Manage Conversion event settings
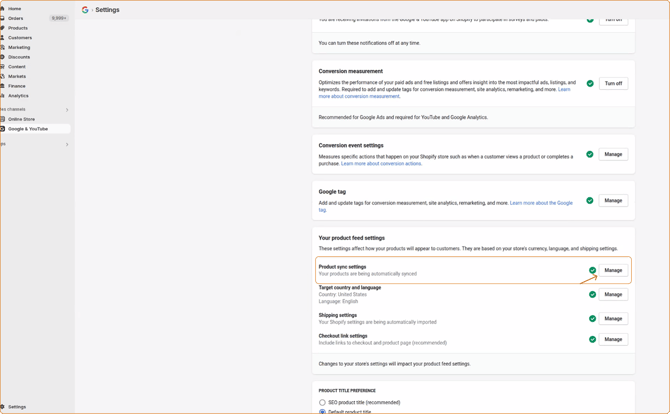This screenshot has width=670, height=414. point(613,154)
